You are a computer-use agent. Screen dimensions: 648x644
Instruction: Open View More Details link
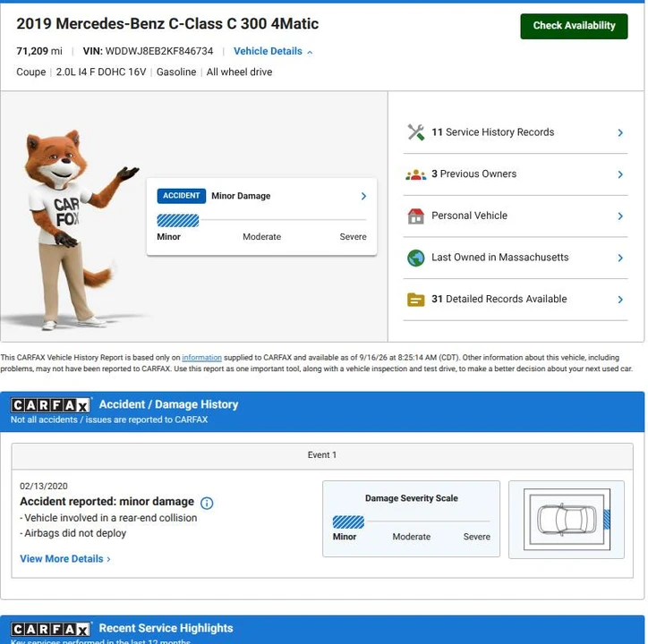65,559
